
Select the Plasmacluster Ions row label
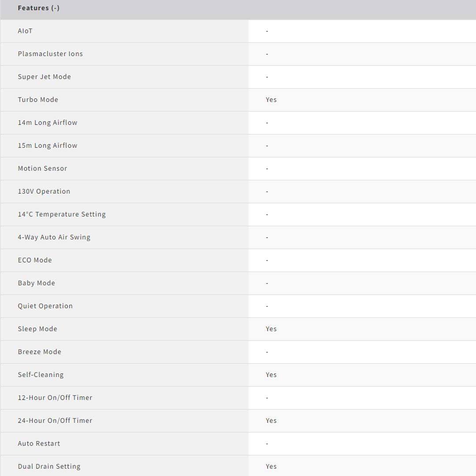point(50,54)
